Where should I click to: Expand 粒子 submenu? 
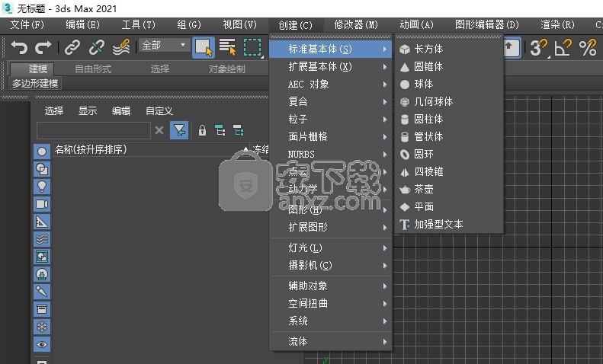pyautogui.click(x=330, y=119)
